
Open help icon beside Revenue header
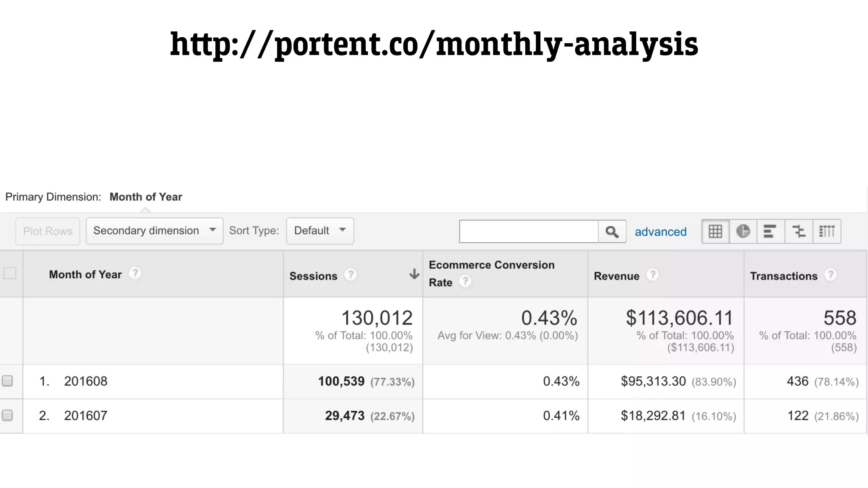click(x=653, y=275)
